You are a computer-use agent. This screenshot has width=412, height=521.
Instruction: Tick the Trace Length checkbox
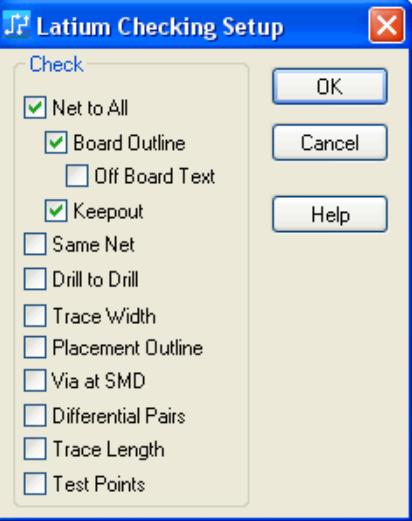pyautogui.click(x=35, y=449)
